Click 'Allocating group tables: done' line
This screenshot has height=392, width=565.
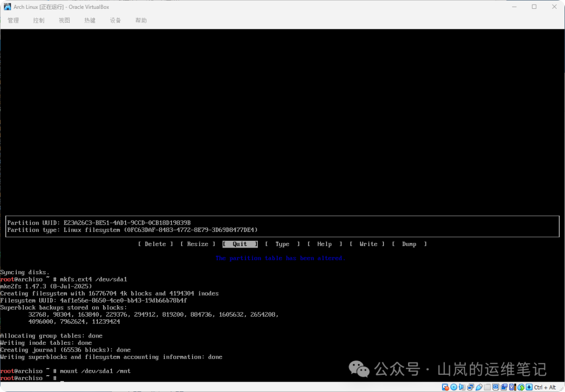pyautogui.click(x=51, y=336)
